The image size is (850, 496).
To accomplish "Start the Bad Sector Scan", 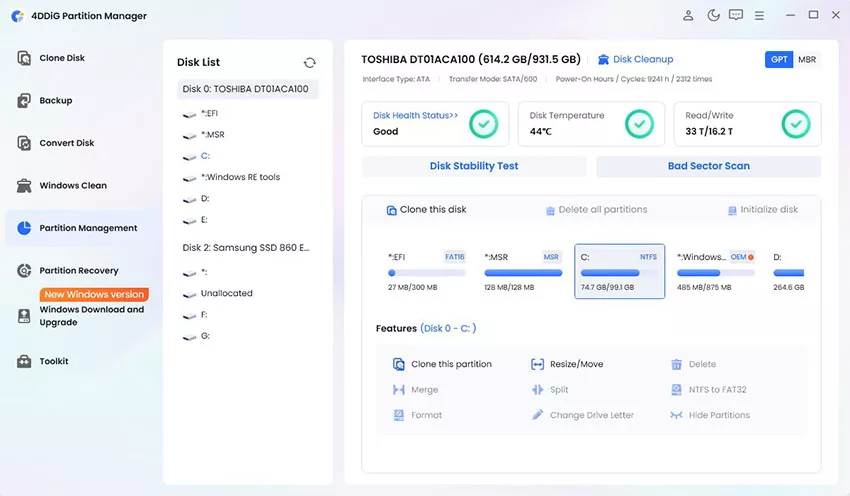I will point(709,166).
